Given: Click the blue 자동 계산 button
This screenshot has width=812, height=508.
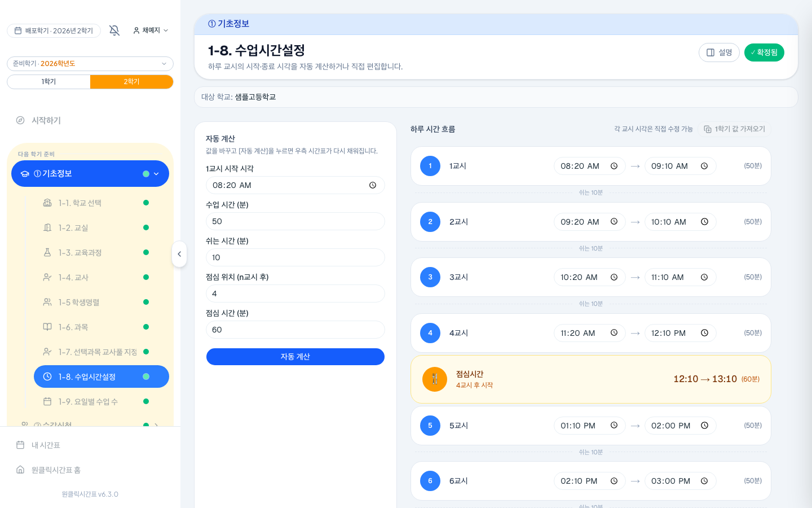Looking at the screenshot, I should click(x=295, y=357).
